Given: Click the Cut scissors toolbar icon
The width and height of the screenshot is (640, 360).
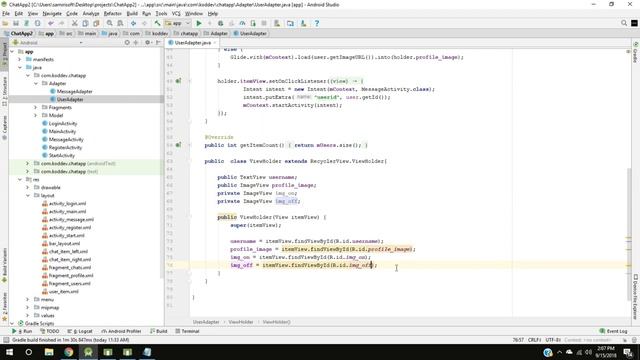Looking at the screenshot, I should [75, 23].
